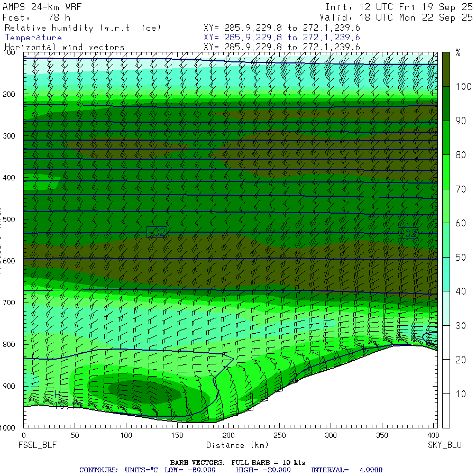
Task: Click the 'FSSL_BLF' start-point label
Action: pos(38,445)
